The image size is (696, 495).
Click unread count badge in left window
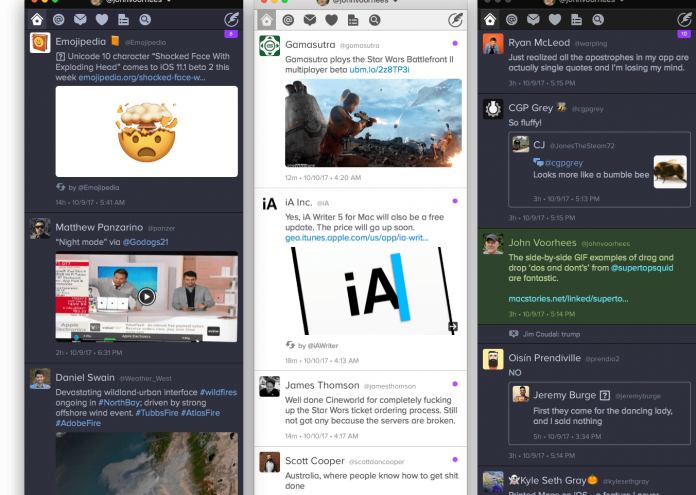(x=231, y=34)
